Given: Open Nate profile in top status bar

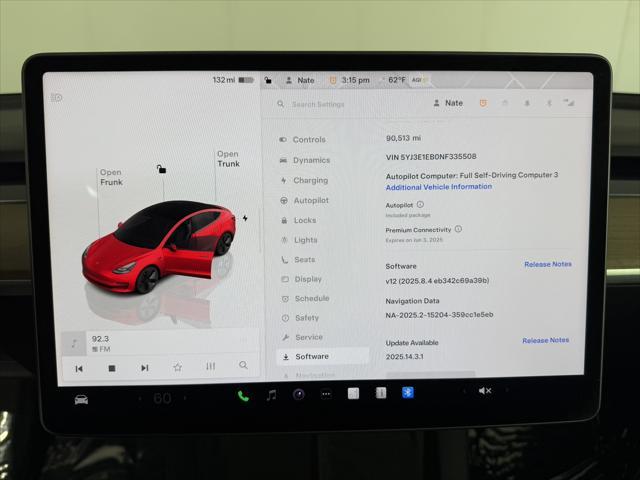Looking at the screenshot, I should [x=300, y=80].
